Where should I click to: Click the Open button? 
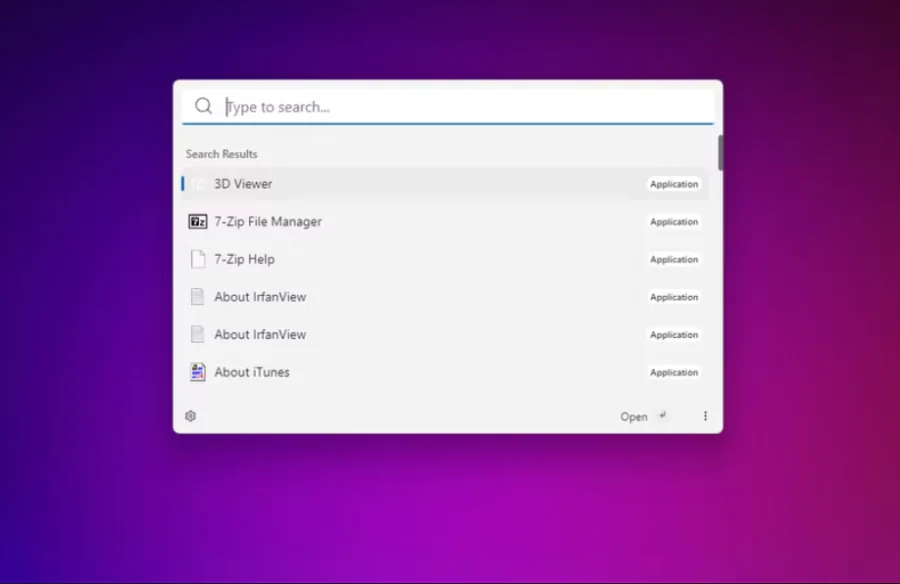tap(634, 416)
